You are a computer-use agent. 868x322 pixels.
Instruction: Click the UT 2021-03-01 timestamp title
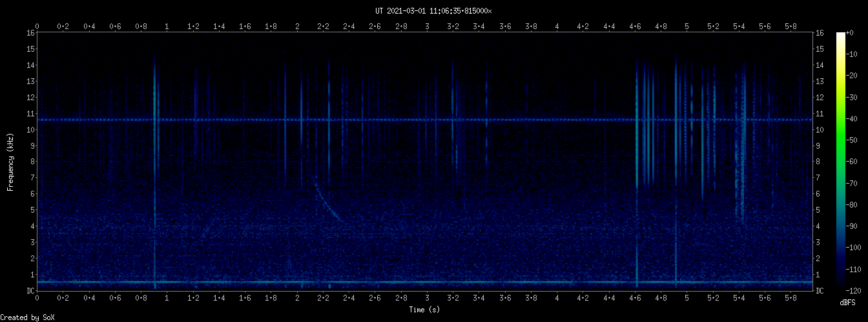433,11
